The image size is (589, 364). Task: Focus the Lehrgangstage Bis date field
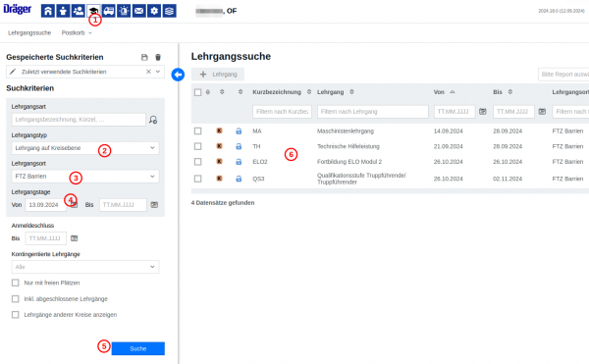(x=123, y=205)
